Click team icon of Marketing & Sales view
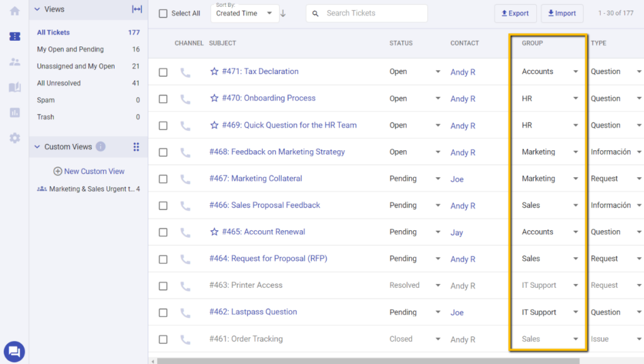Screen dimensions: 644x364 click(x=42, y=189)
